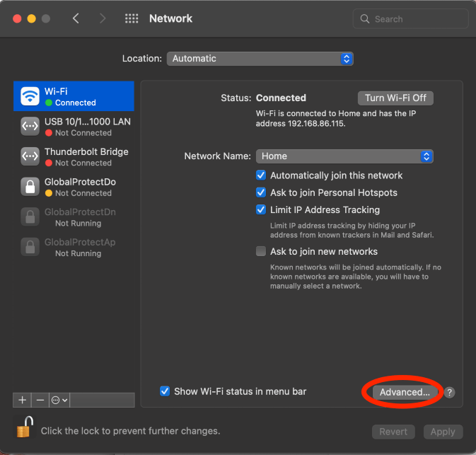Image resolution: width=476 pixels, height=455 pixels.
Task: Go back with the left chevron
Action: tap(76, 19)
